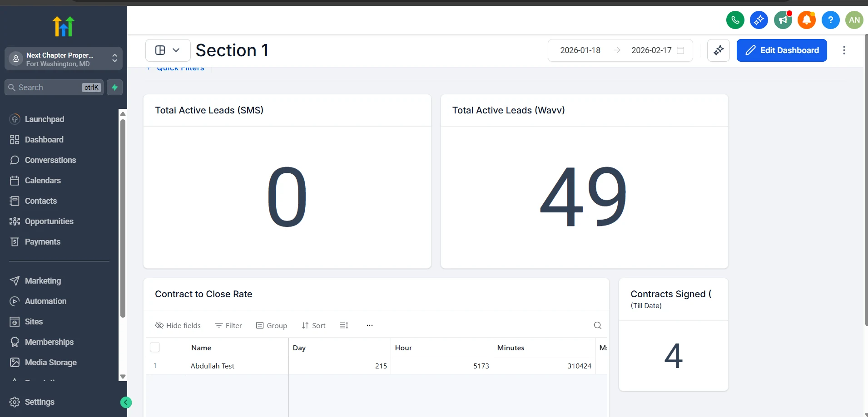Open Automation in sidebar
The image size is (868, 417).
(45, 301)
